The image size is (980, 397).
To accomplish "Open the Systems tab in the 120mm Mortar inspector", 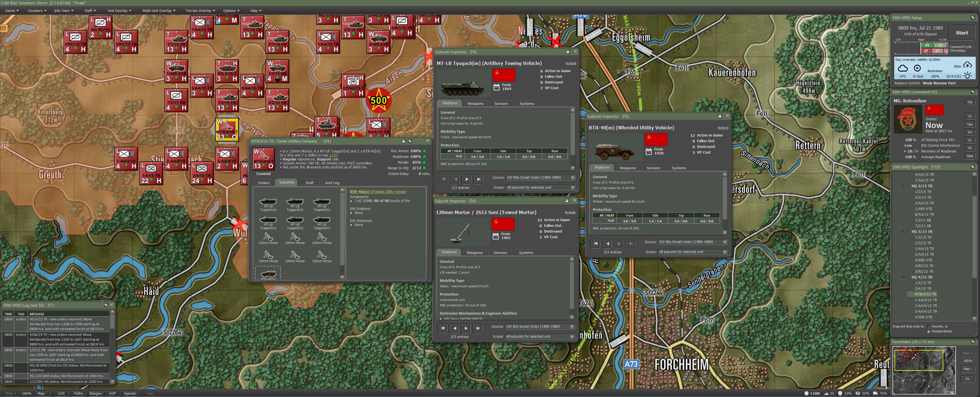I will [526, 252].
